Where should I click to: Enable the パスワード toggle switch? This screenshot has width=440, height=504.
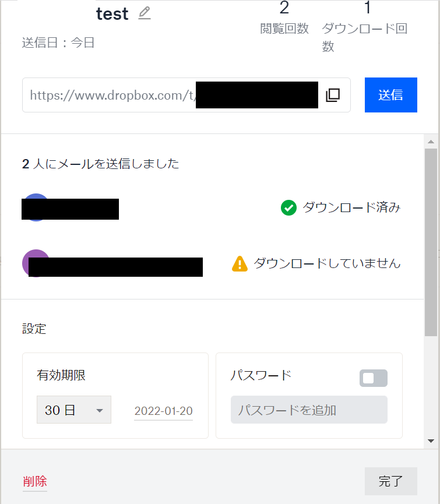click(x=373, y=378)
